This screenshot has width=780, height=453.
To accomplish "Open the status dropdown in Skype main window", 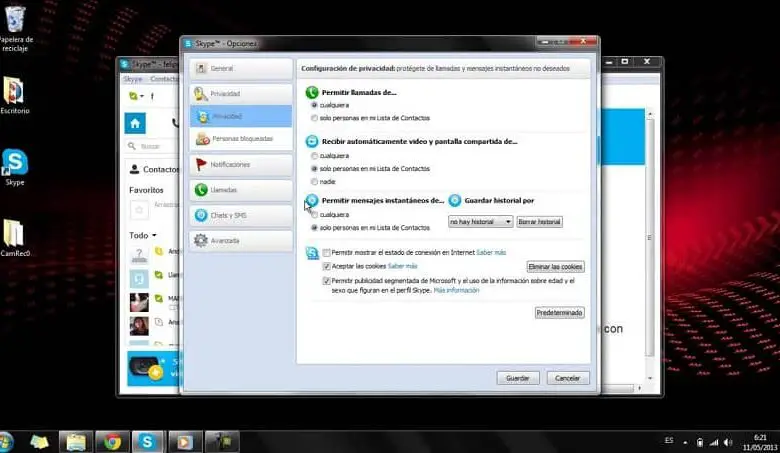I will [136, 96].
